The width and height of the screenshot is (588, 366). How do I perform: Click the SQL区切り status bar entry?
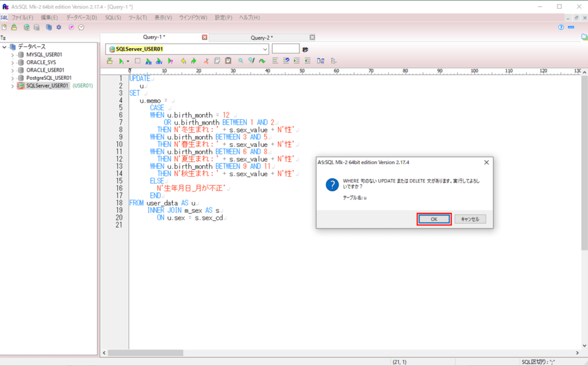coord(538,362)
